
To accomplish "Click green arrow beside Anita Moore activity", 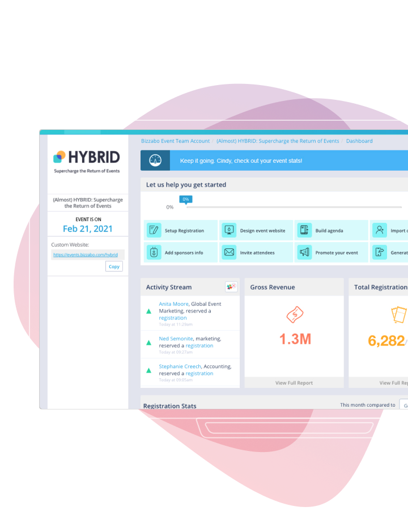I will (x=148, y=311).
